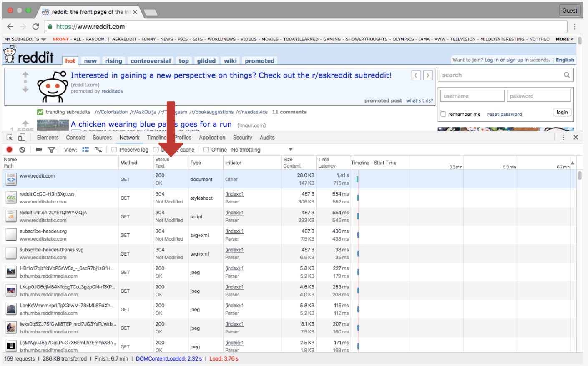Open DevTools three-dot customize menu
The width and height of the screenshot is (588, 366).
point(563,137)
